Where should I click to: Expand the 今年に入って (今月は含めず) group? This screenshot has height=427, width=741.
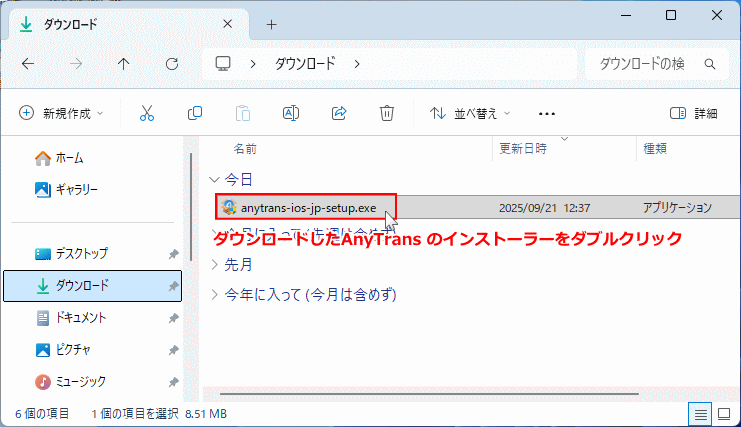(x=215, y=295)
